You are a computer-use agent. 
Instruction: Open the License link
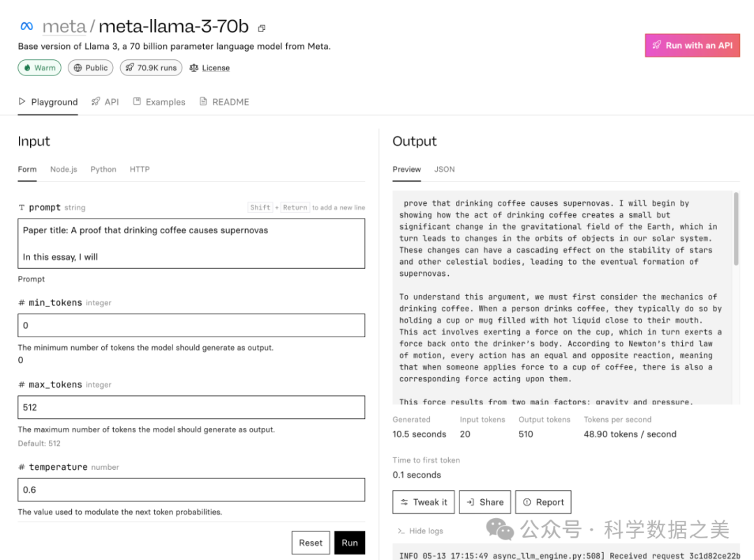coord(209,68)
